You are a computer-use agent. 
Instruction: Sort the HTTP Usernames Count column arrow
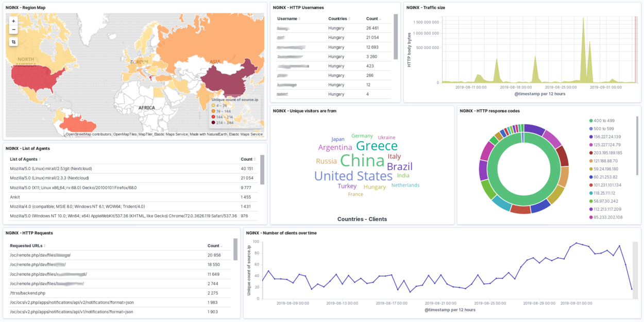click(381, 19)
